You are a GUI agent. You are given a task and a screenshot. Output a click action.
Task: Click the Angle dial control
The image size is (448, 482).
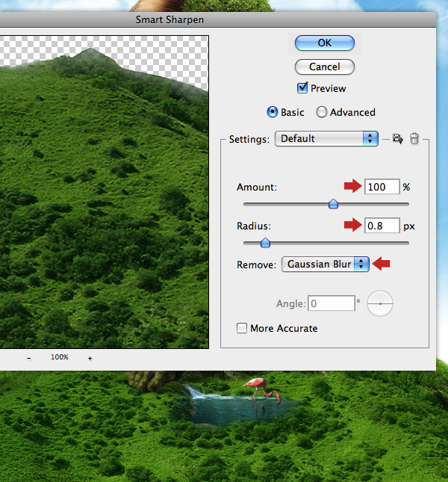tap(380, 303)
